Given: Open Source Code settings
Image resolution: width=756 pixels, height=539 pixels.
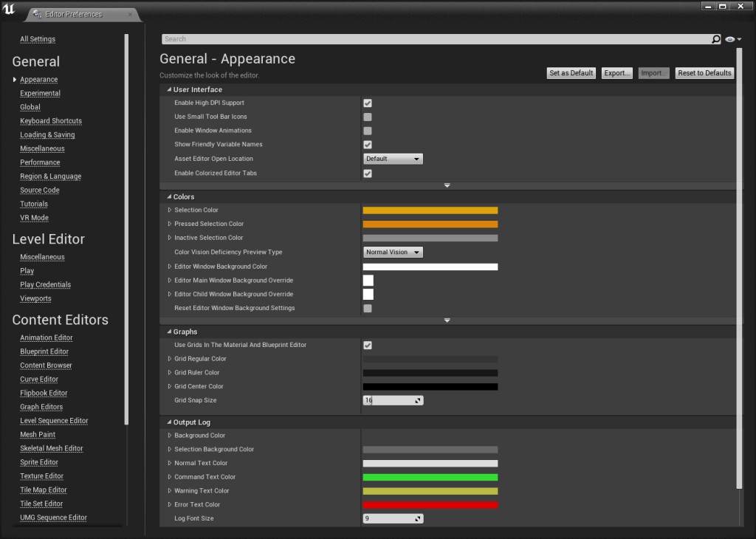Looking at the screenshot, I should coord(40,190).
